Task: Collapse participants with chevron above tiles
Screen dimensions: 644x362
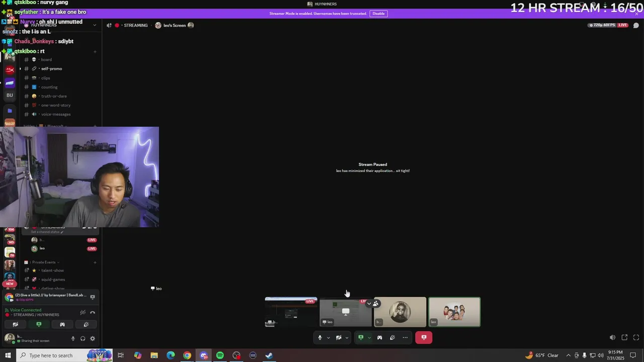Action: (369, 303)
